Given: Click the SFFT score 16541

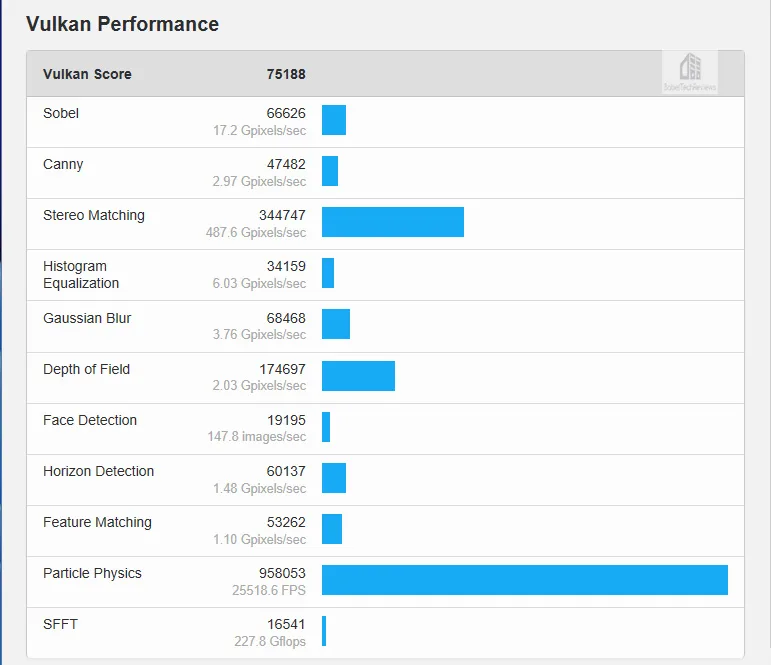Looking at the screenshot, I should tap(286, 625).
